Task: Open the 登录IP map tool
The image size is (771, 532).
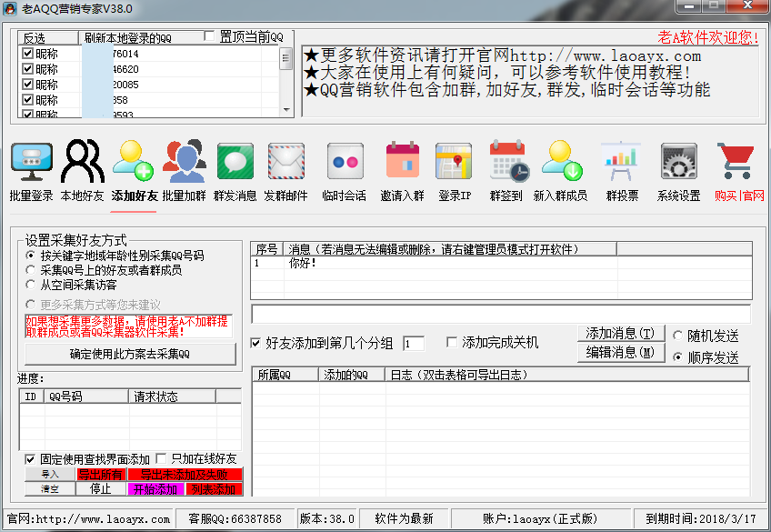Action: coord(455,171)
